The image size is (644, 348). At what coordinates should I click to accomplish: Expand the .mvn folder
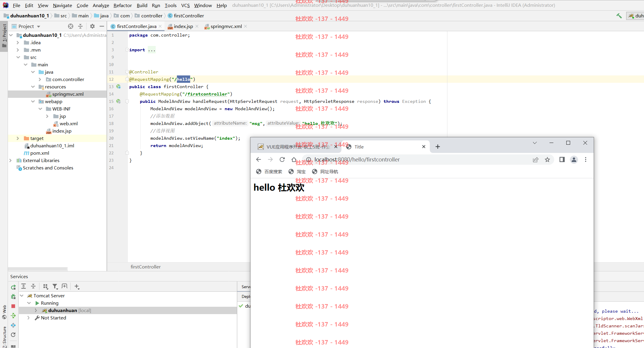point(18,50)
